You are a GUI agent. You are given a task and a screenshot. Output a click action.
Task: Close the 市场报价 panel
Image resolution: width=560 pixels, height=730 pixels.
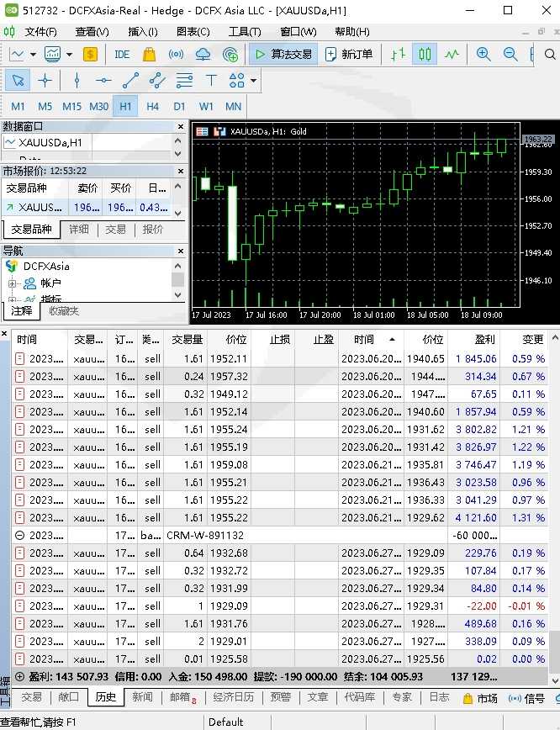(x=181, y=172)
